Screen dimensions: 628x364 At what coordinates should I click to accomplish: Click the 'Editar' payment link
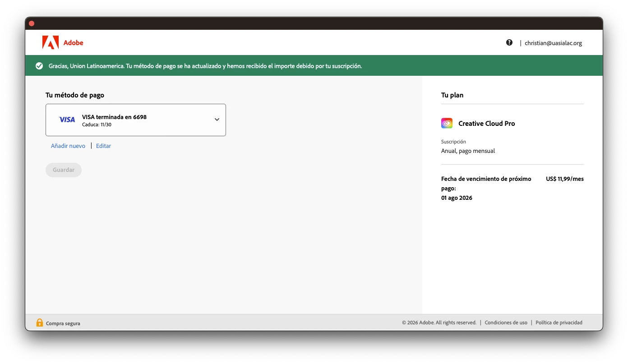pyautogui.click(x=103, y=146)
